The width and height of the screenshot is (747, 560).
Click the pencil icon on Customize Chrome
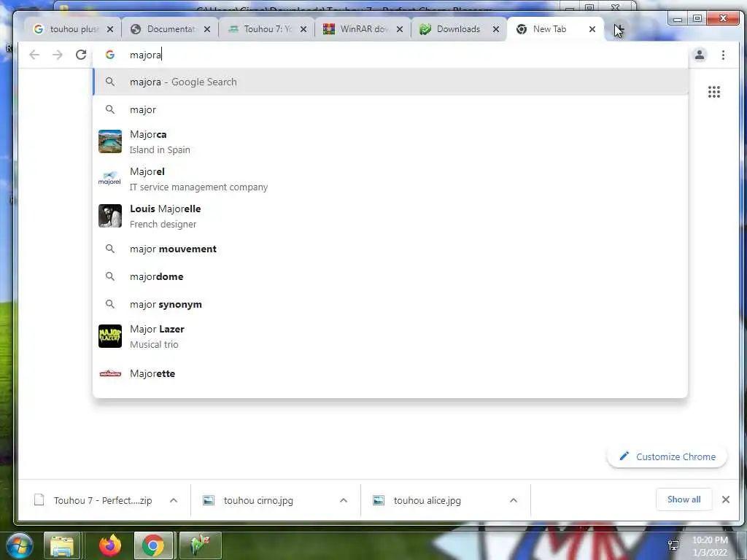624,456
